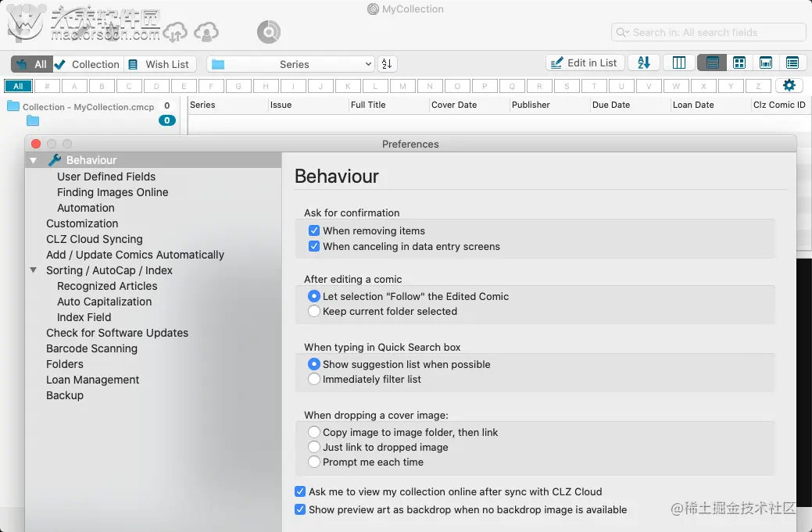Open Loan Management preferences
812x532 pixels.
(x=92, y=380)
